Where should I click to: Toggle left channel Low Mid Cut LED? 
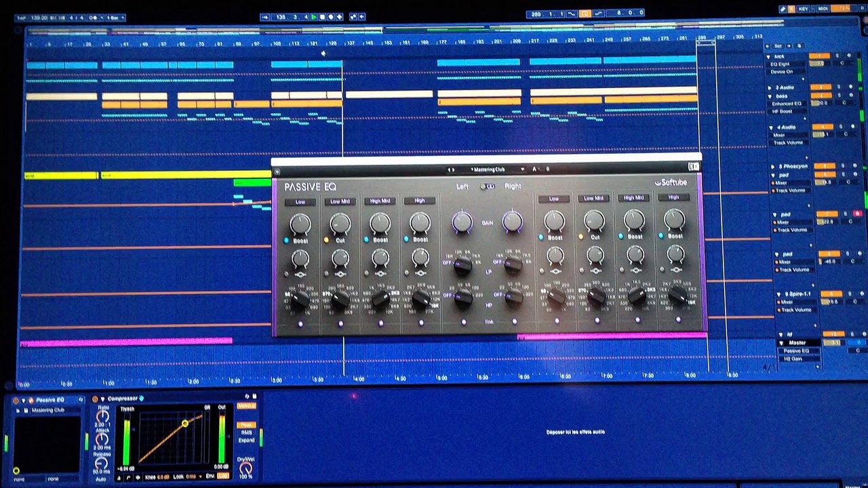(327, 240)
